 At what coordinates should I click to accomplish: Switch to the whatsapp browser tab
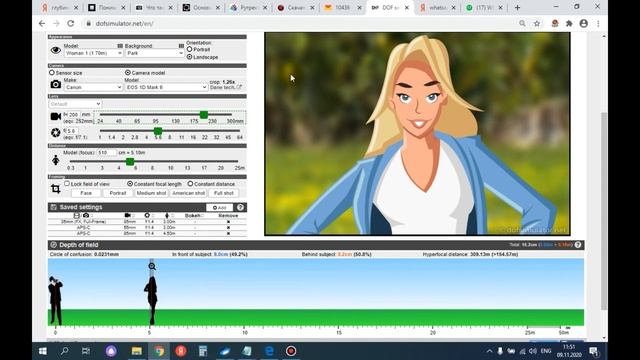coord(438,8)
